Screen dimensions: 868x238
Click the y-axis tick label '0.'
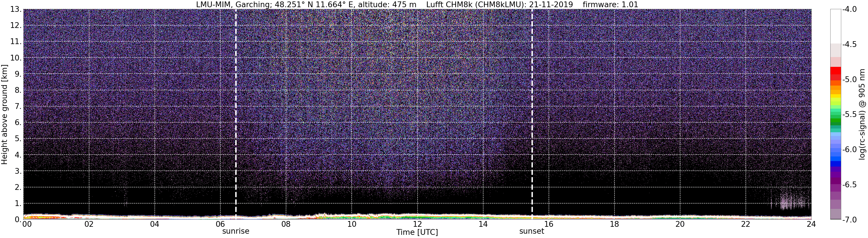18,220
